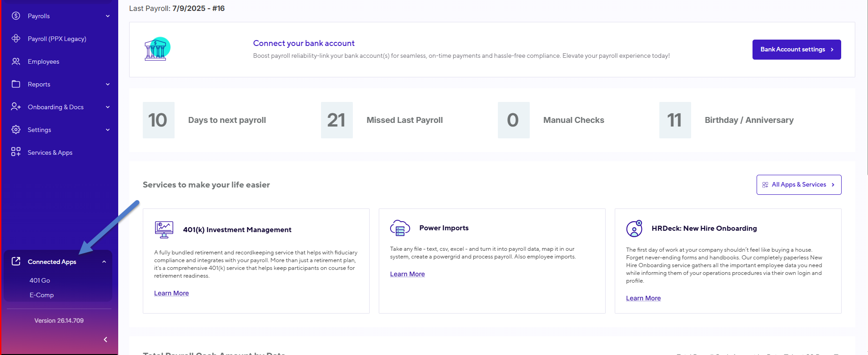Expand the Settings menu chevron
This screenshot has height=355, width=868.
pos(108,130)
